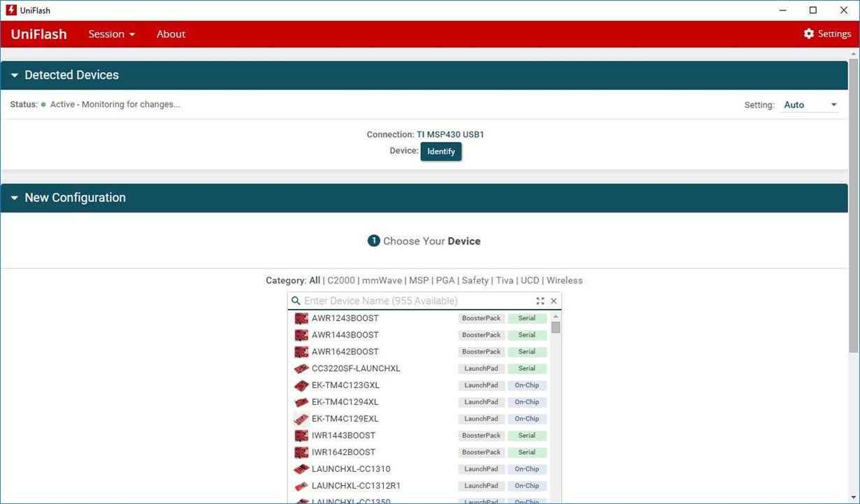Select CC3220SF-LAUNCHXL device name
860x504 pixels.
click(356, 368)
